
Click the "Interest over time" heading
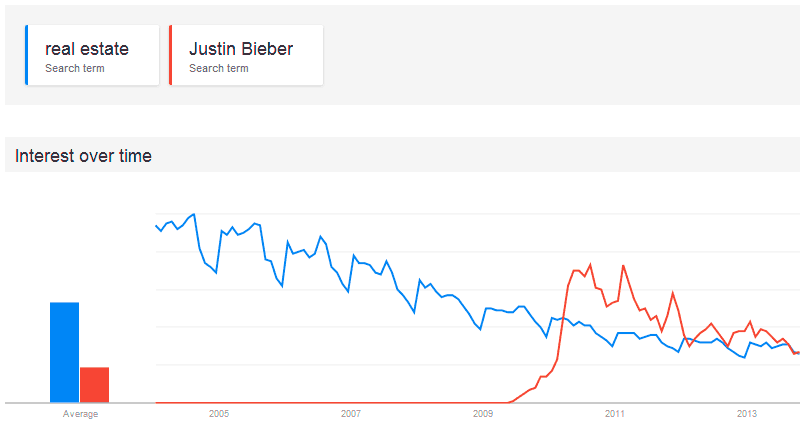point(83,155)
